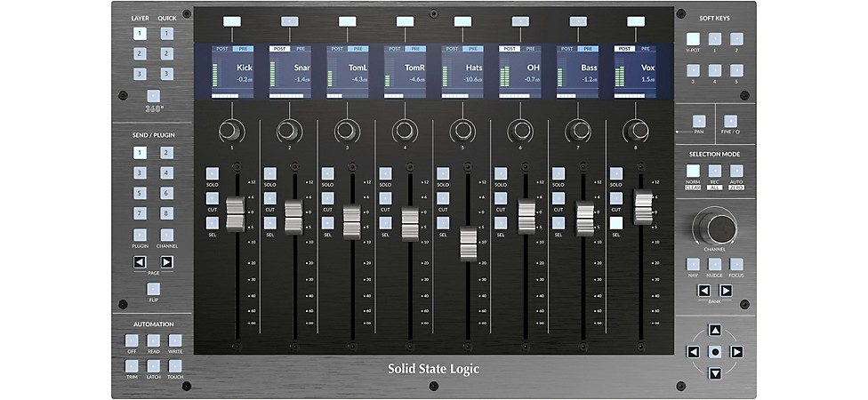Set automation to TOUCH

[175, 366]
